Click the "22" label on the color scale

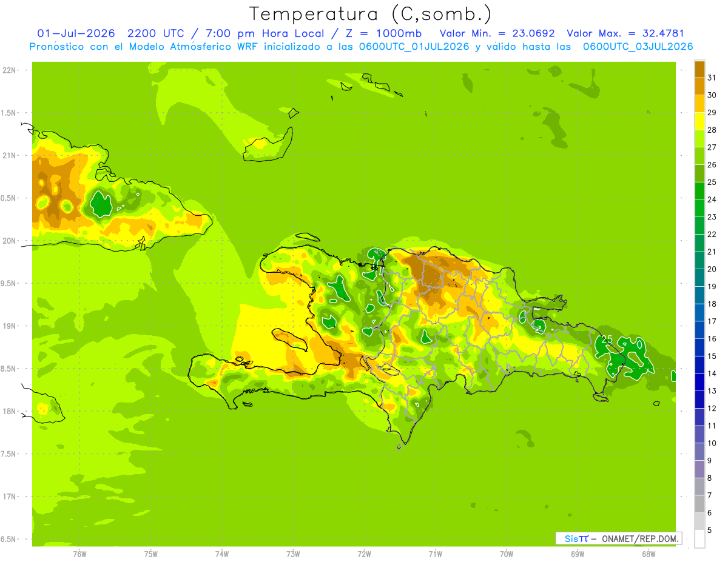pyautogui.click(x=712, y=235)
